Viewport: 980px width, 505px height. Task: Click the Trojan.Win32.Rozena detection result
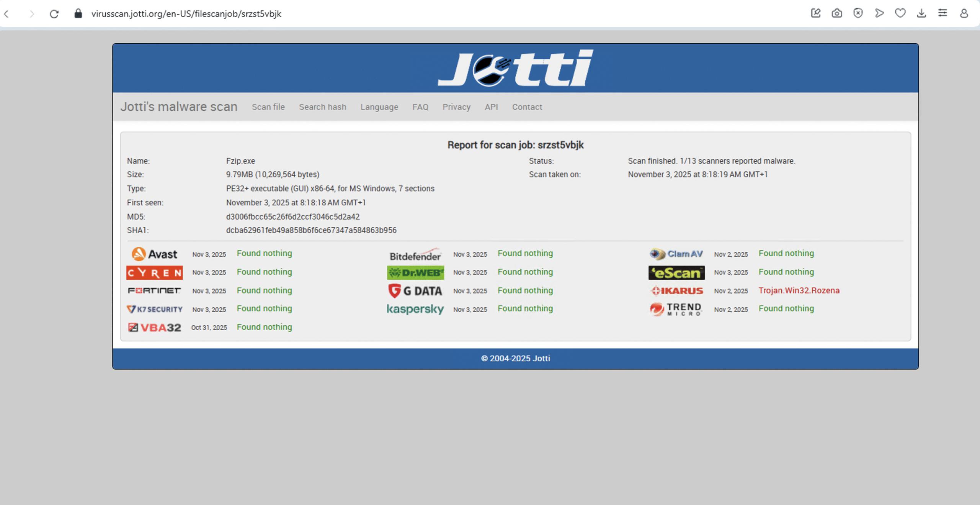799,290
